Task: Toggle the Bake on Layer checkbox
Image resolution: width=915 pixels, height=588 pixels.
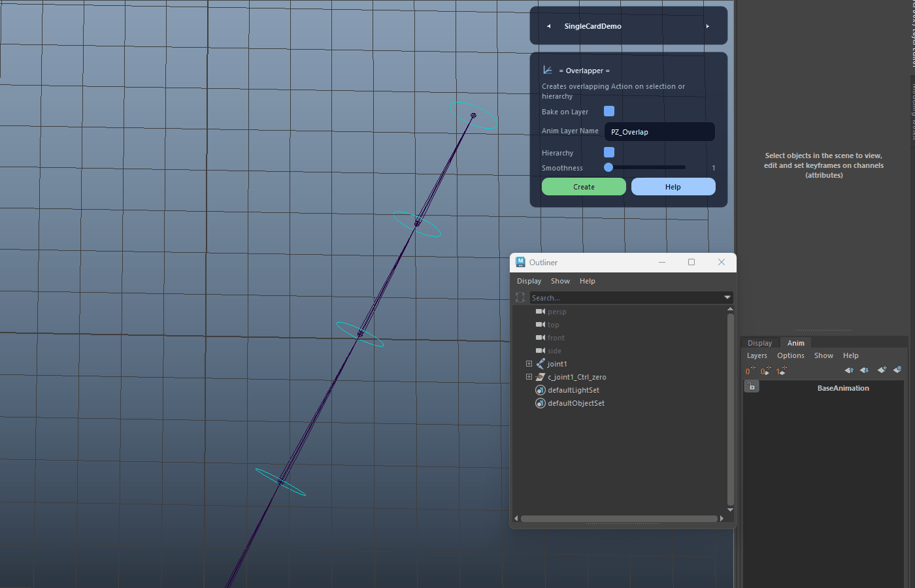Action: pos(609,111)
